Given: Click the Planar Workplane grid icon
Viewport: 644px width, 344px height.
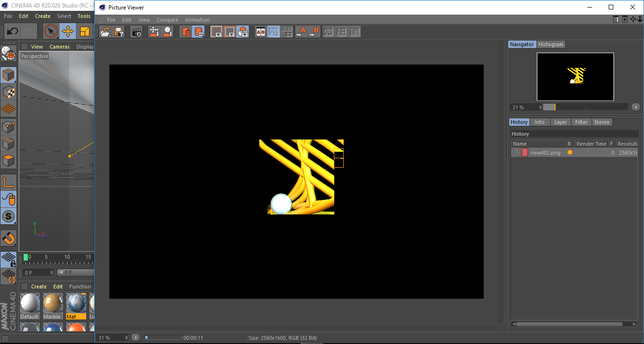Looking at the screenshot, I should (8, 276).
